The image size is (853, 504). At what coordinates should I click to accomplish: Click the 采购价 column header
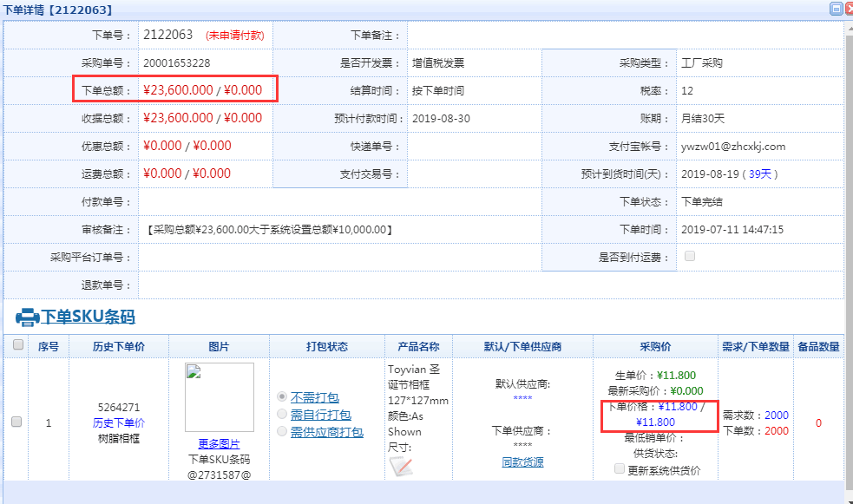(x=655, y=347)
